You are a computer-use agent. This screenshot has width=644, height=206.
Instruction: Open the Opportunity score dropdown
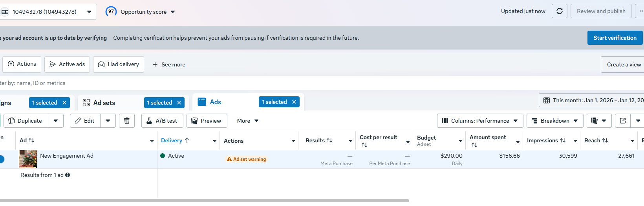[x=173, y=12]
